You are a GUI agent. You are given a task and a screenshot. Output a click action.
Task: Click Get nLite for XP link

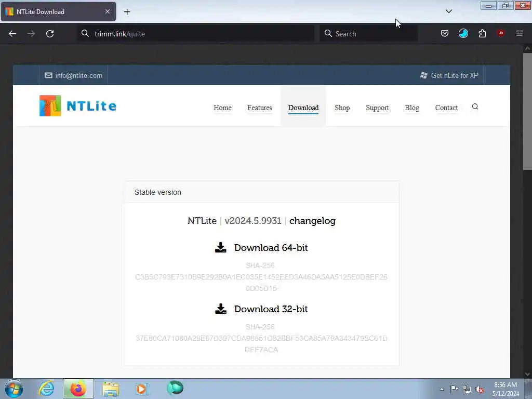pos(449,75)
